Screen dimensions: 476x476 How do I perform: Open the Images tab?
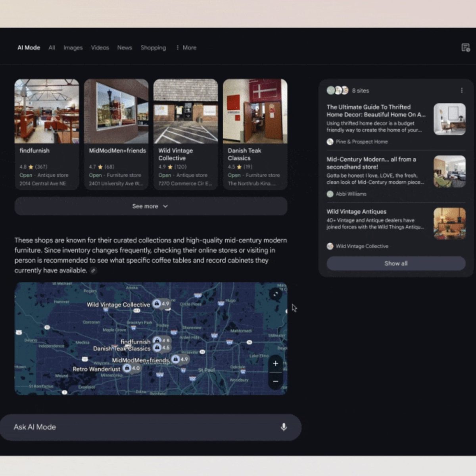[73, 48]
